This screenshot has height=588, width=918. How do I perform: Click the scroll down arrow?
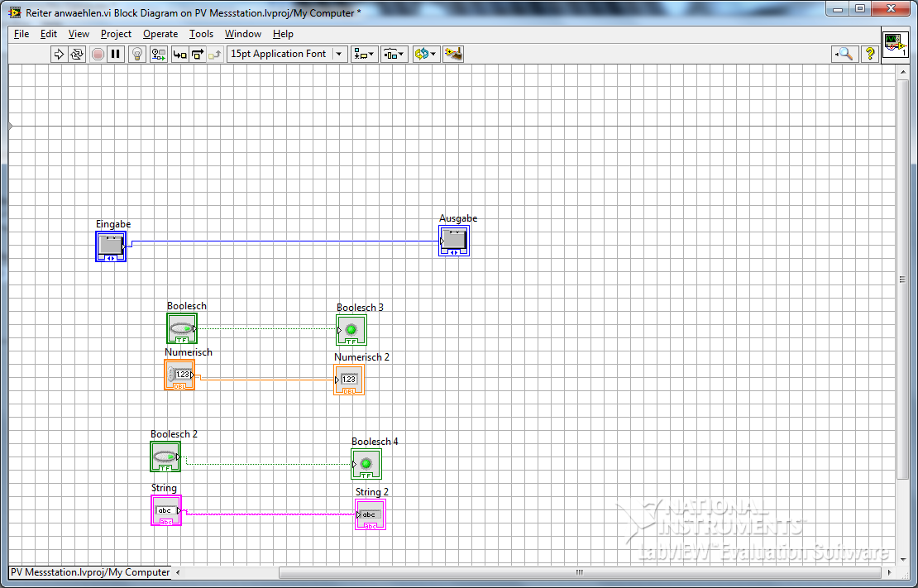click(902, 559)
